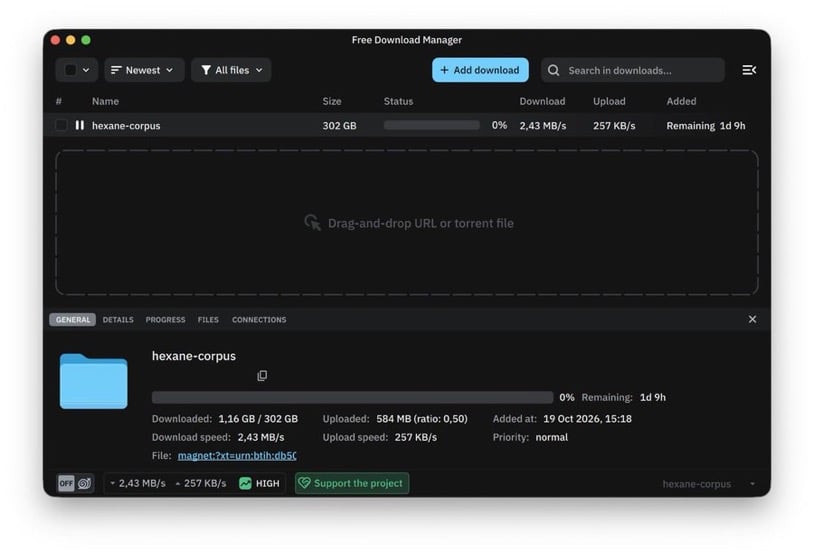The image size is (814, 554).
Task: Click the 302 GB size cell
Action: coord(340,126)
